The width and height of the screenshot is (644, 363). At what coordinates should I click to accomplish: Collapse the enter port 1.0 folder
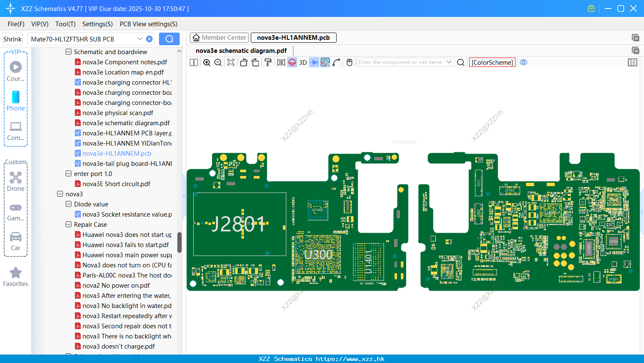pos(69,174)
